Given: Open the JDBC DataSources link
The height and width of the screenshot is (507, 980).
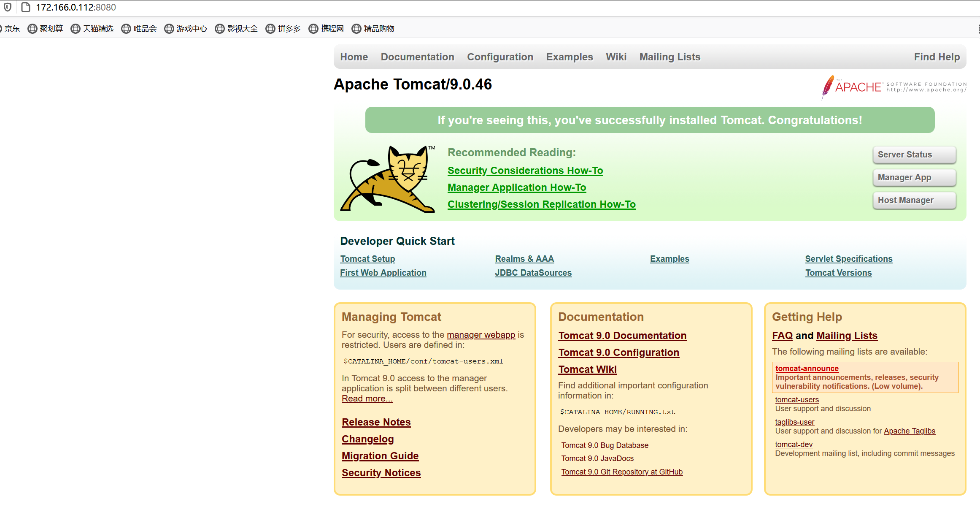Looking at the screenshot, I should point(533,273).
